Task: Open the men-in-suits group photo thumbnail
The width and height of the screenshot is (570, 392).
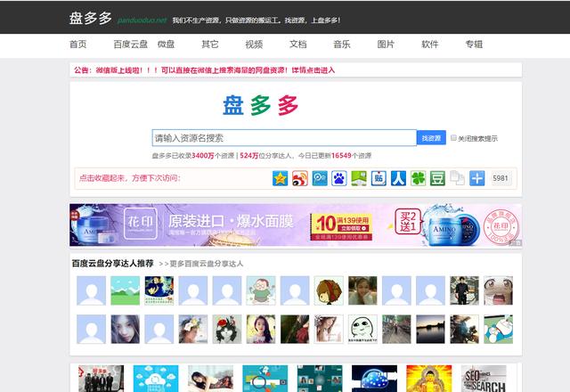Action: click(x=101, y=379)
